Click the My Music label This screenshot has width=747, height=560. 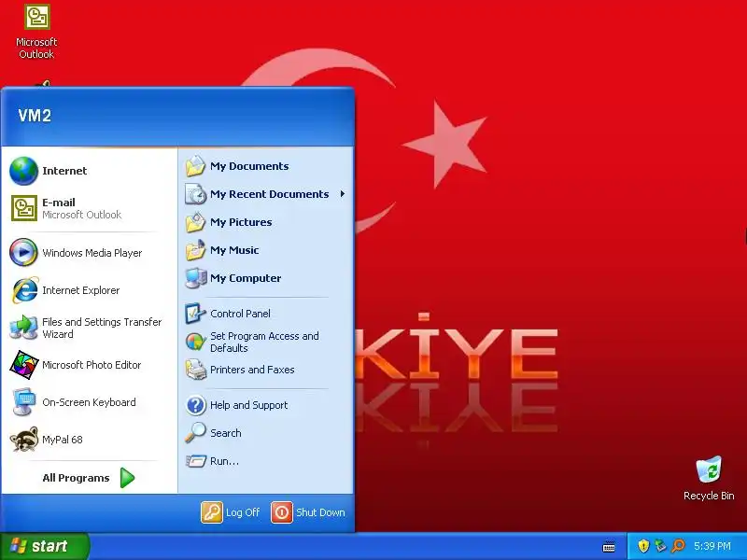(234, 250)
